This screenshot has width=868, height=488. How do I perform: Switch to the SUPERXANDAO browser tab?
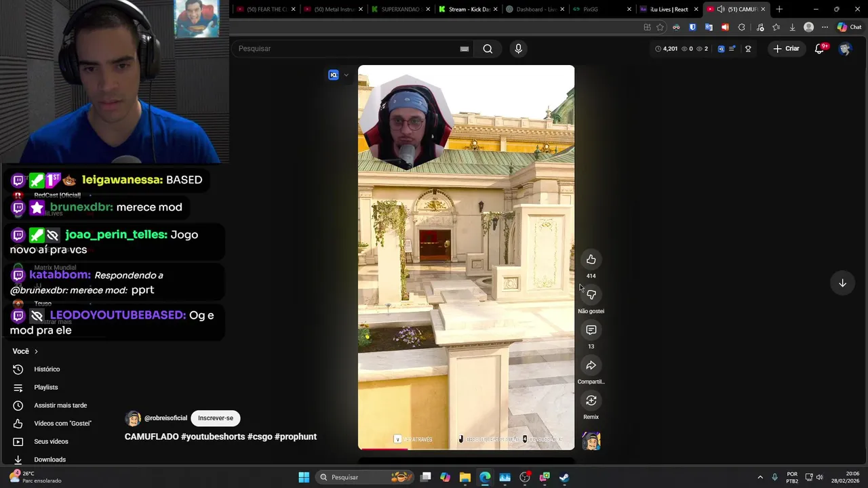click(x=400, y=9)
